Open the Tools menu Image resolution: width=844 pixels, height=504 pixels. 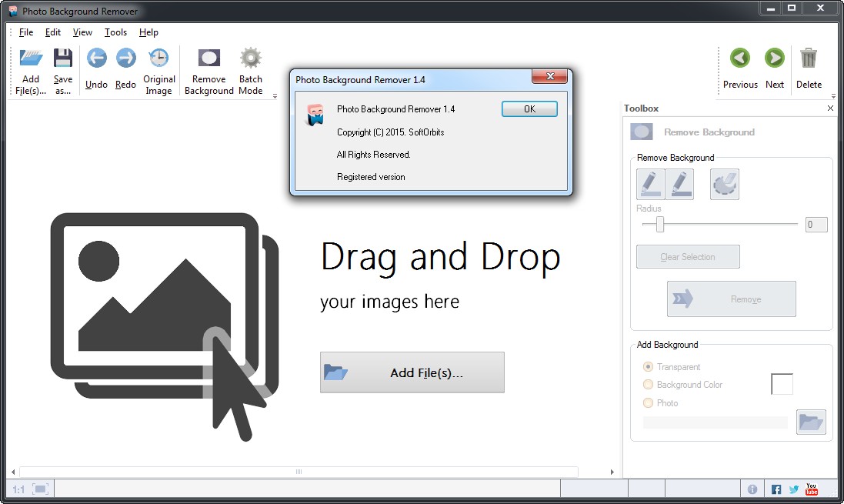(115, 32)
